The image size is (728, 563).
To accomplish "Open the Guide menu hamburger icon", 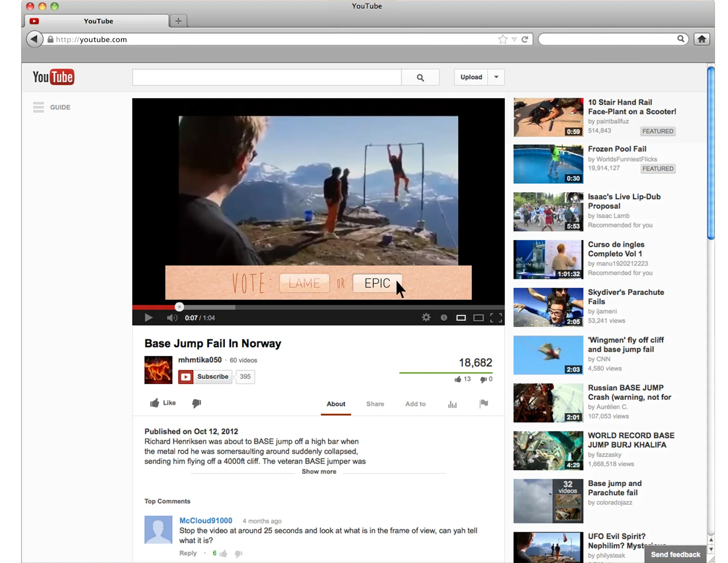I will (38, 107).
